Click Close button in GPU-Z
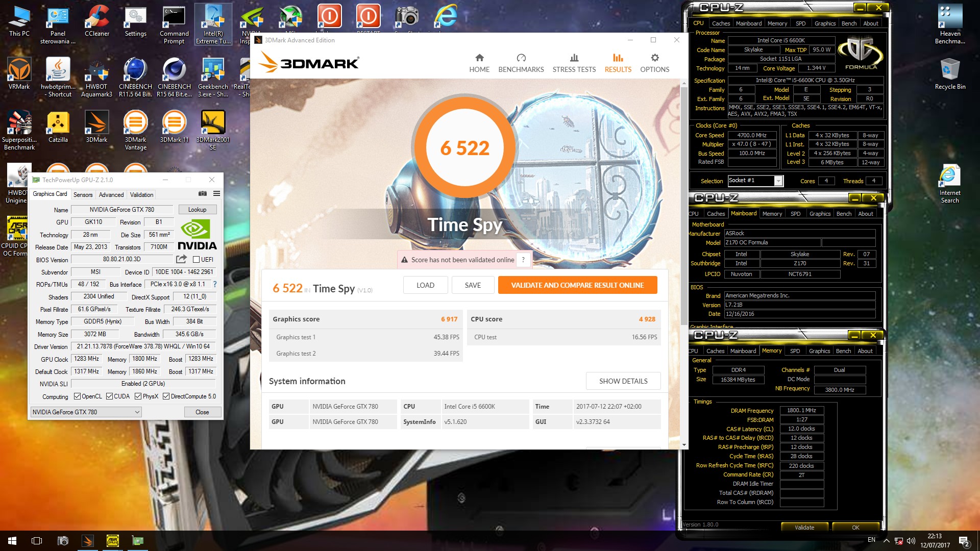The width and height of the screenshot is (980, 551). [202, 412]
